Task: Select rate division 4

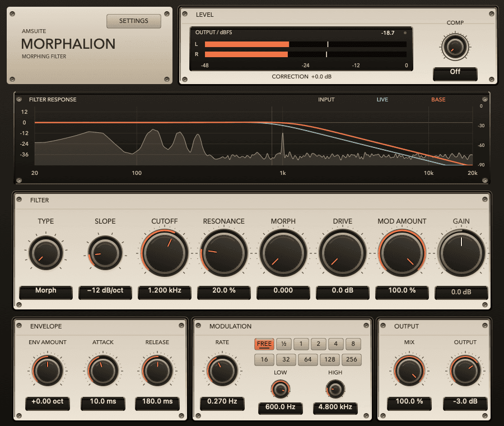Action: point(336,344)
